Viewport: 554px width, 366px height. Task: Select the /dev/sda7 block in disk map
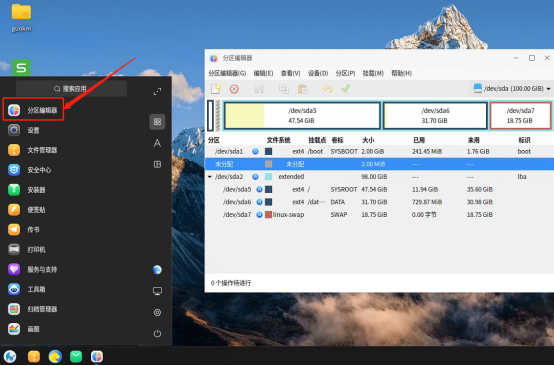coord(520,116)
